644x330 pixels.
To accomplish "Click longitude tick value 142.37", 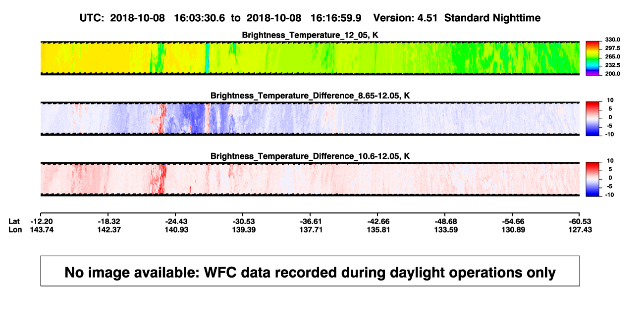I will [109, 230].
